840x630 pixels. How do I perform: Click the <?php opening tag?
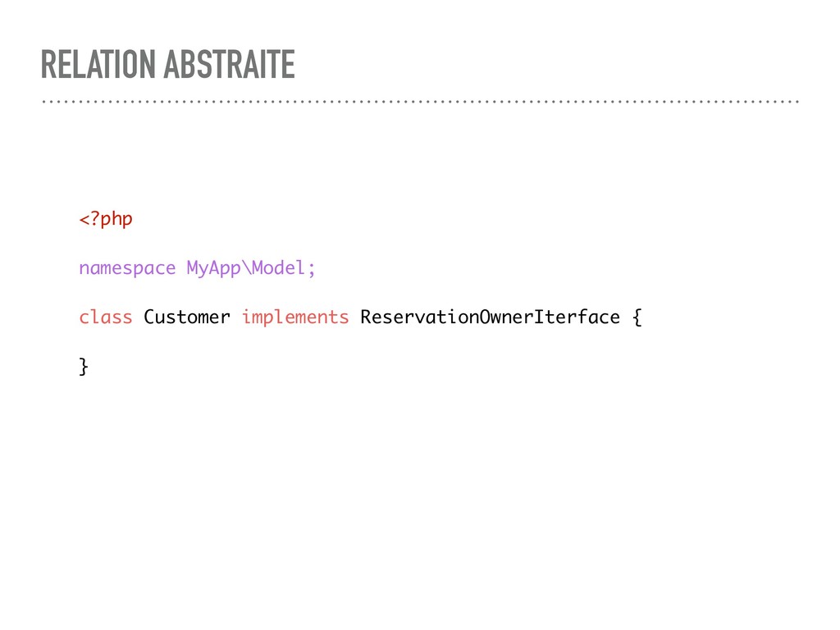tap(106, 218)
